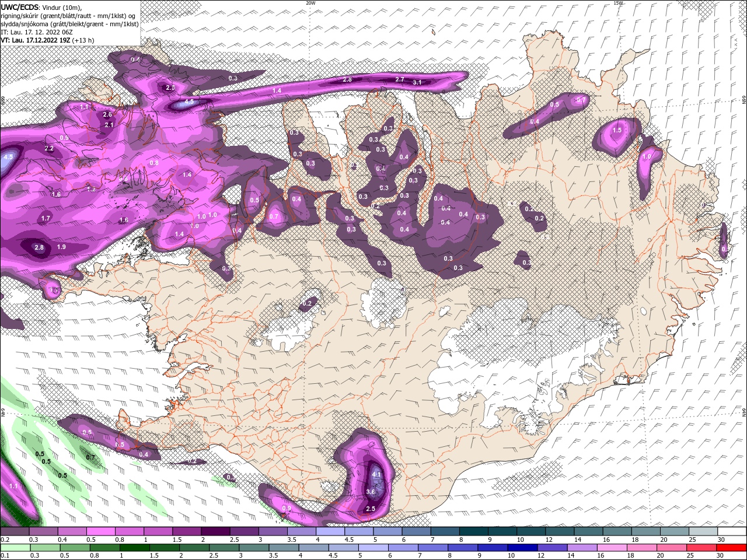This screenshot has height=560, width=747.
Task: Select top-row lavender swatch between 4 and 4.5
Action: click(329, 532)
